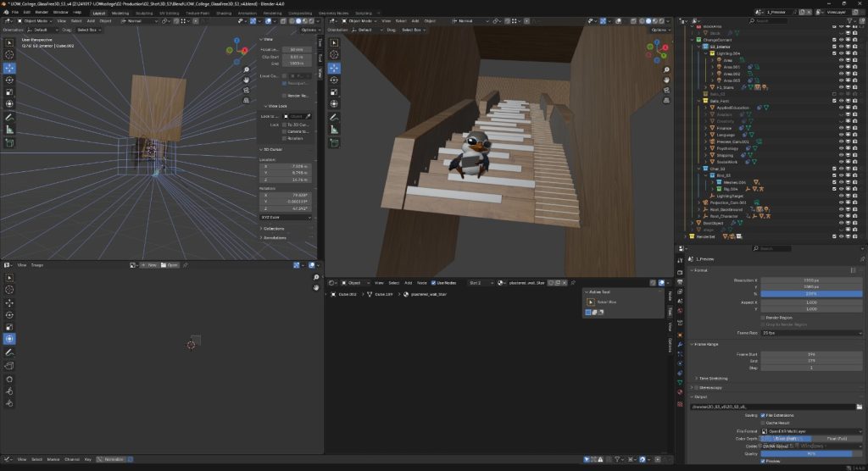
Task: Toggle the Render Region checkbox
Action: point(763,318)
